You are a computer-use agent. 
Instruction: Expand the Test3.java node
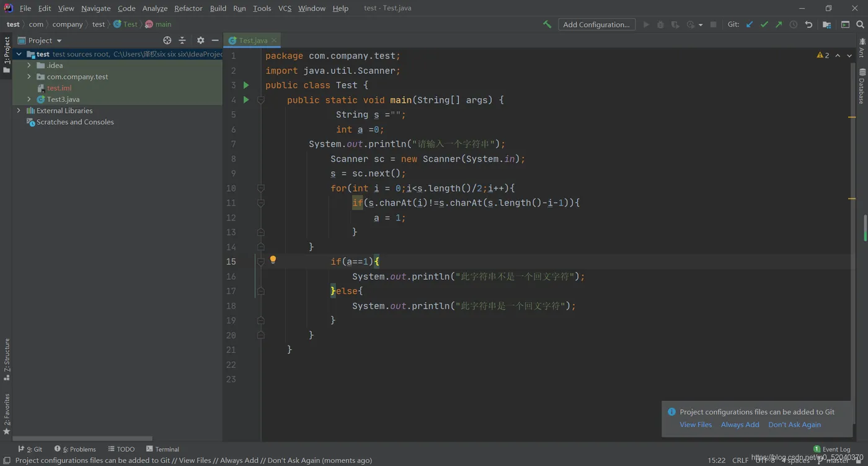click(29, 99)
